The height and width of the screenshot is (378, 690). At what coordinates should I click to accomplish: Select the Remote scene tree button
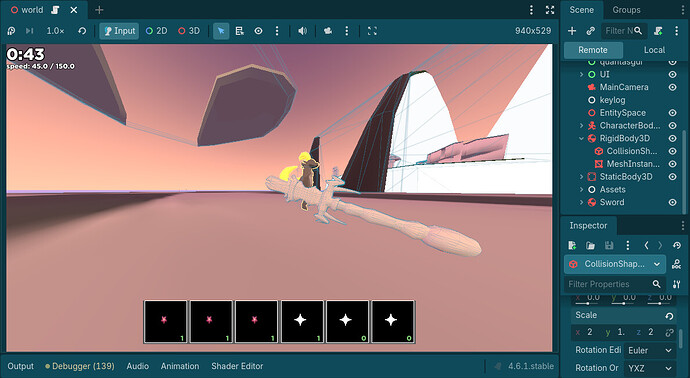pyautogui.click(x=593, y=50)
